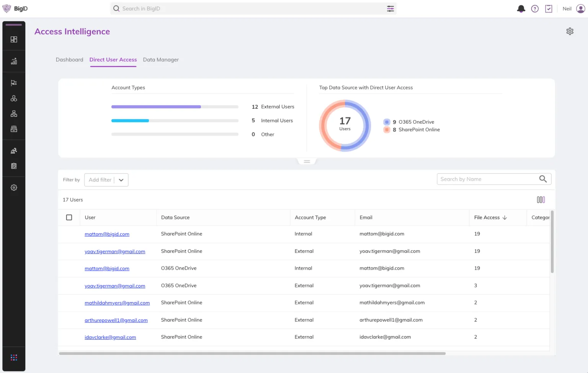
Task: Open the clipboard tasks sidebar icon
Action: (x=14, y=166)
